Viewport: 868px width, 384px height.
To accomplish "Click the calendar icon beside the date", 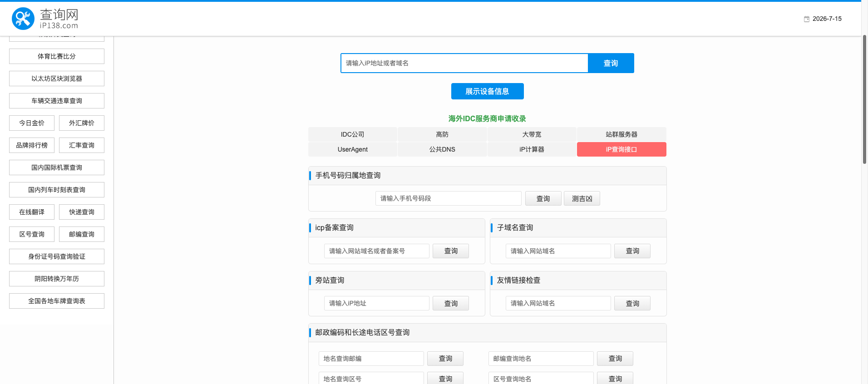I will (807, 19).
